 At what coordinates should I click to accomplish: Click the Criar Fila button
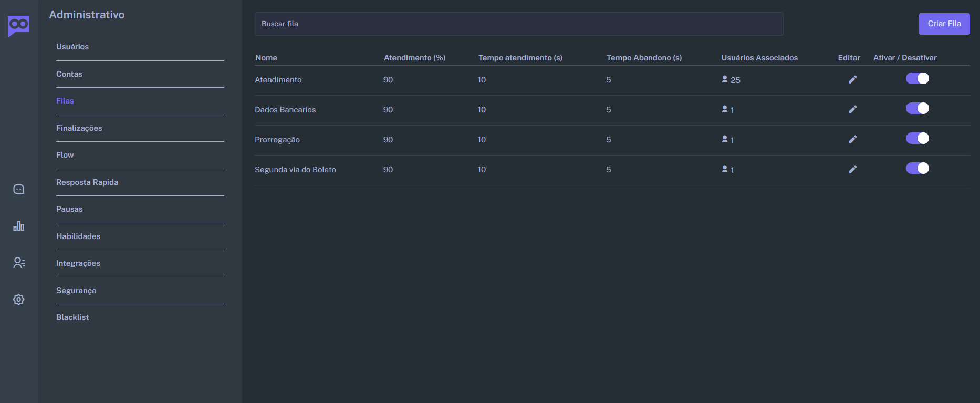point(944,24)
